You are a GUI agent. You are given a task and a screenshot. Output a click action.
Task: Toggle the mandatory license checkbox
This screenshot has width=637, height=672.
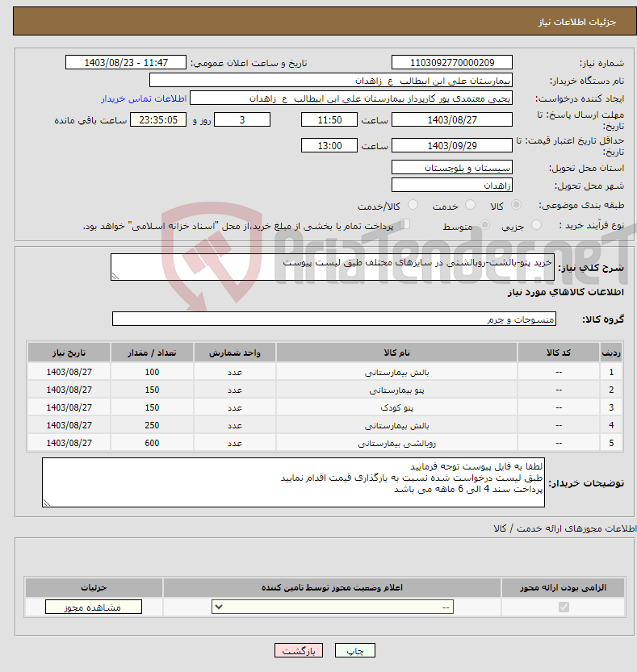pos(564,607)
